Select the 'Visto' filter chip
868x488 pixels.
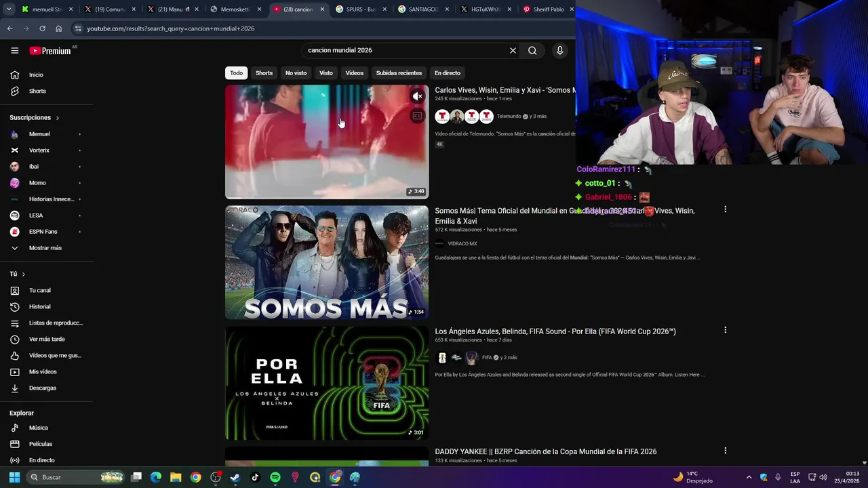pos(326,73)
